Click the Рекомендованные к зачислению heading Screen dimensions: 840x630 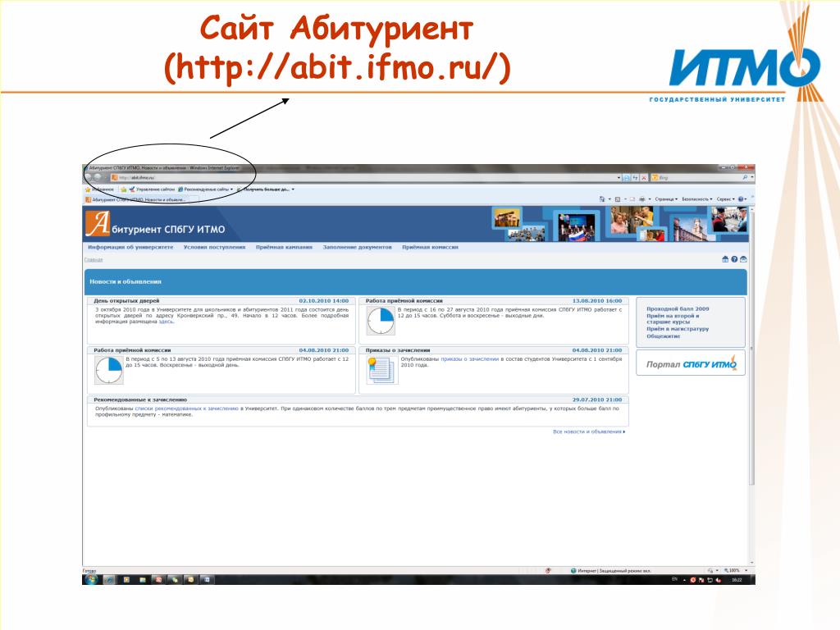click(140, 399)
